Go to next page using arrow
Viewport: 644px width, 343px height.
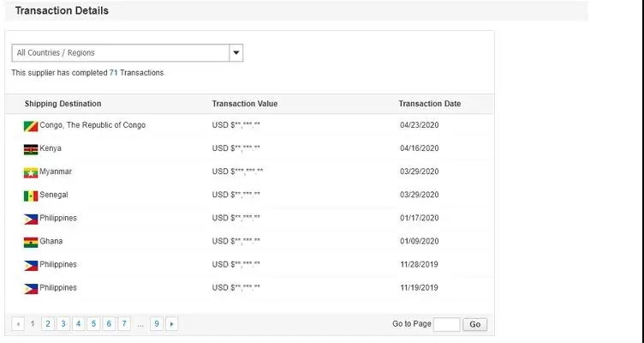[x=172, y=324]
